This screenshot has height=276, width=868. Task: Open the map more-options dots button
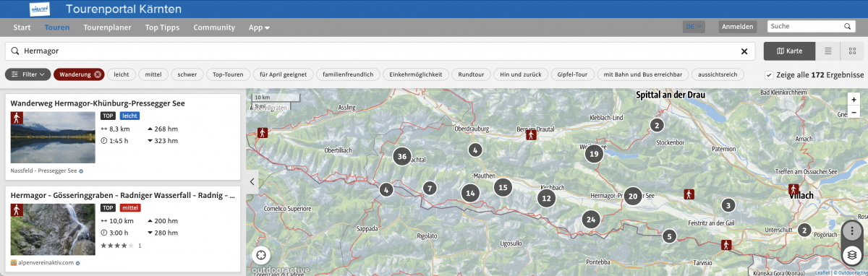pos(853,231)
